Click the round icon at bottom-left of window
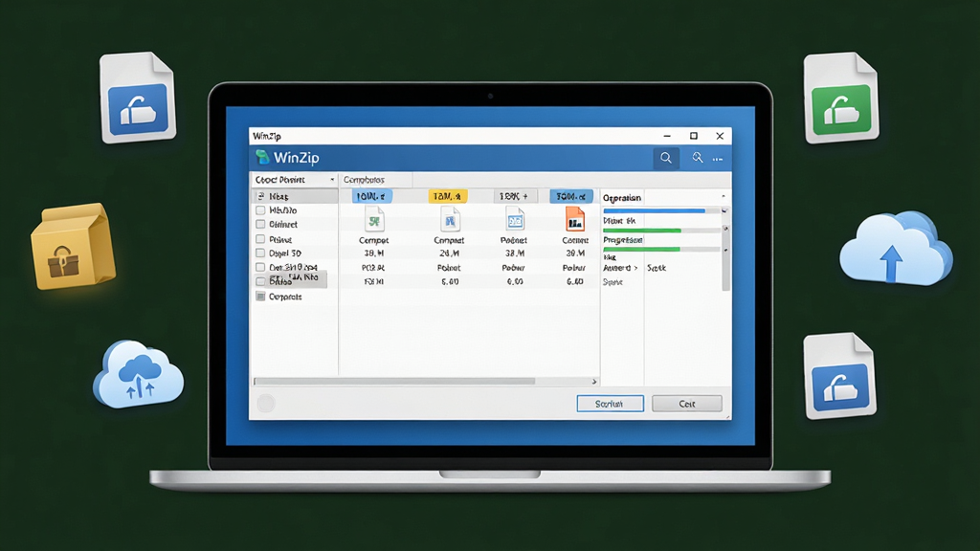This screenshot has height=551, width=980. 266,403
